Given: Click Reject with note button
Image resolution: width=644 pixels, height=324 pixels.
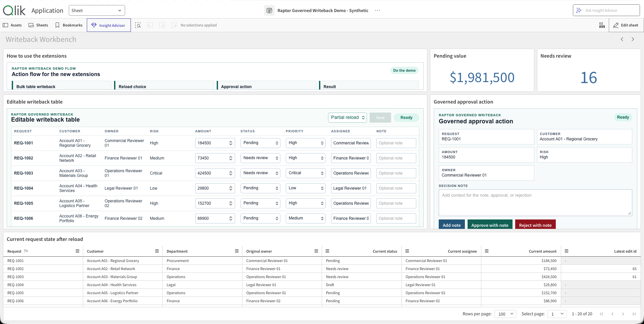Looking at the screenshot, I should point(535,225).
